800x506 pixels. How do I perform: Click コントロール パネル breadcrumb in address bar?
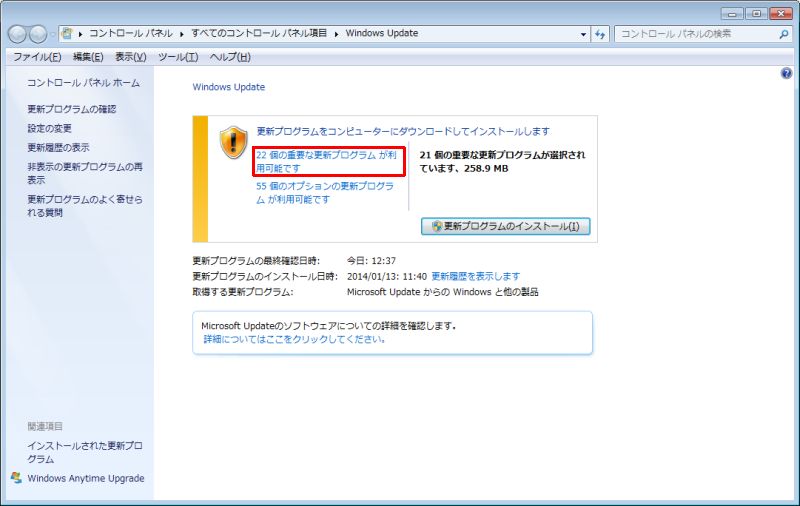coord(131,33)
